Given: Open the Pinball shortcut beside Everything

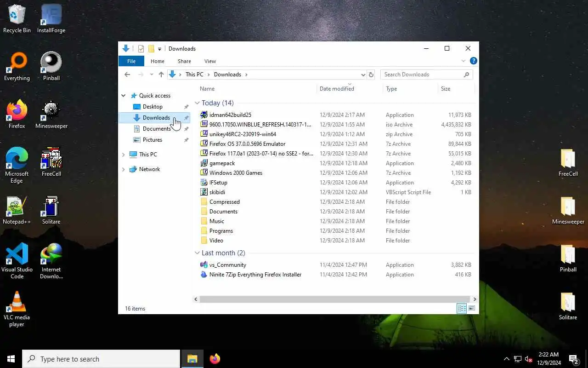Looking at the screenshot, I should [51, 67].
